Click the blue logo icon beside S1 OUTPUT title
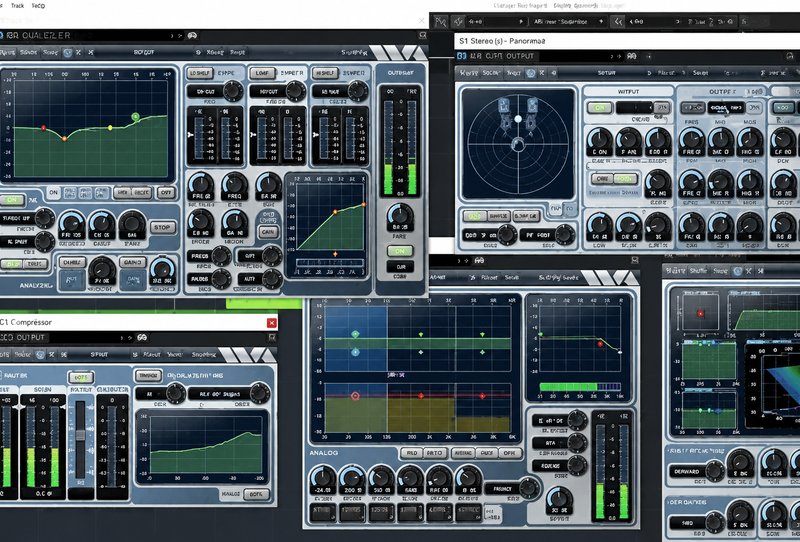 coord(461,56)
